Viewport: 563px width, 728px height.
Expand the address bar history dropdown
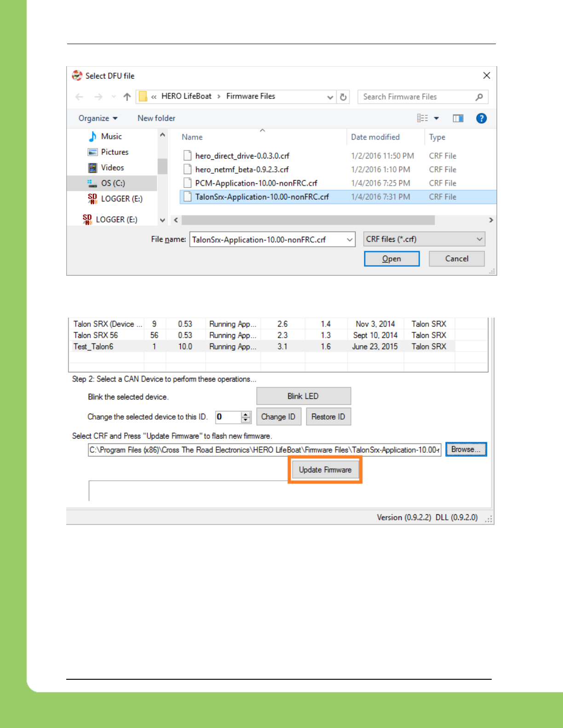click(330, 97)
